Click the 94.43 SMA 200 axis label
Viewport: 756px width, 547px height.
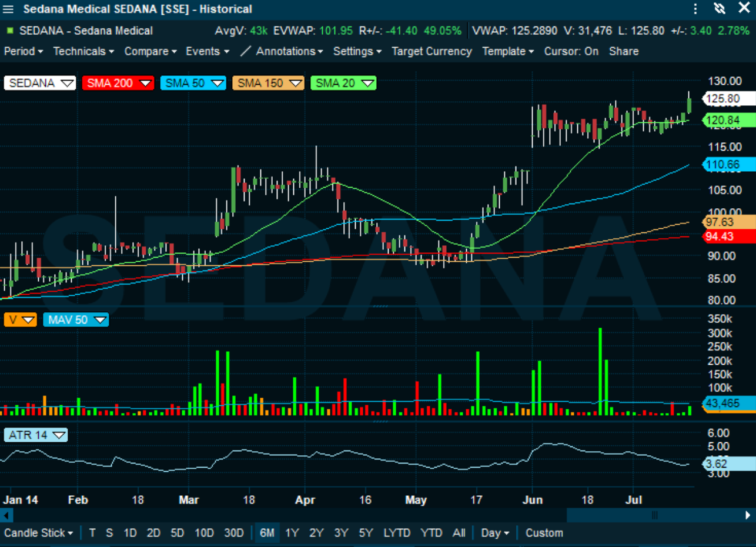click(729, 236)
